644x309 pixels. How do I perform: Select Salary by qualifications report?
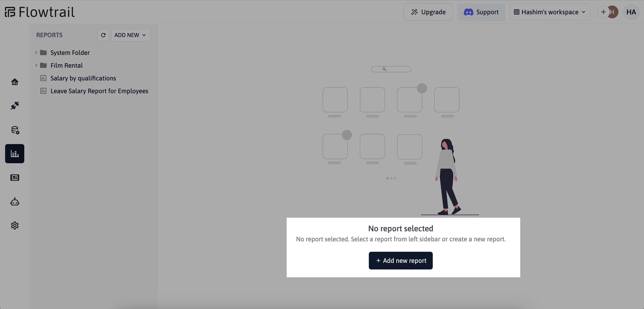(x=83, y=78)
